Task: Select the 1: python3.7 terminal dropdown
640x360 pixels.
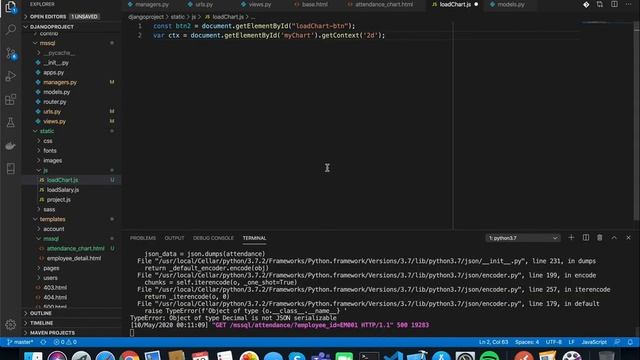Action: coord(523,238)
